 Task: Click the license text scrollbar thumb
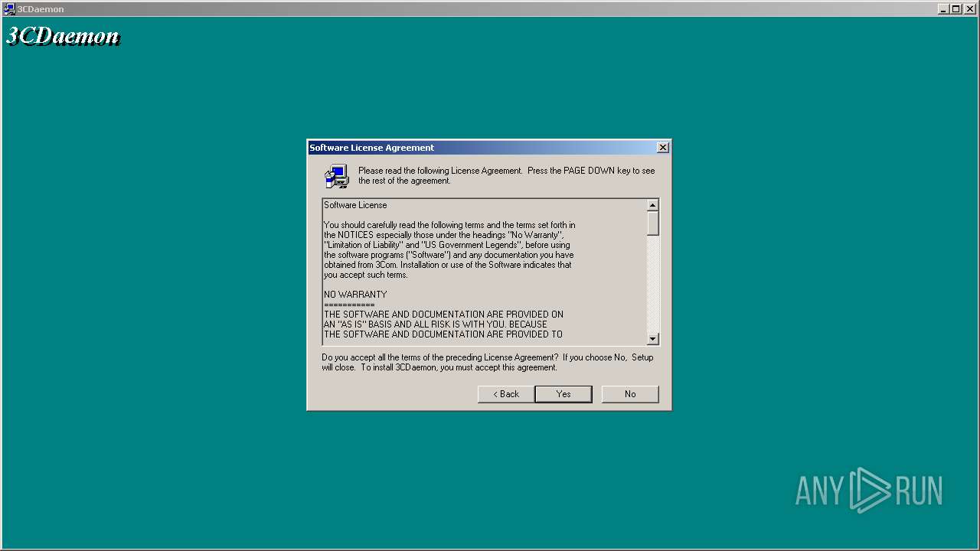tap(653, 223)
